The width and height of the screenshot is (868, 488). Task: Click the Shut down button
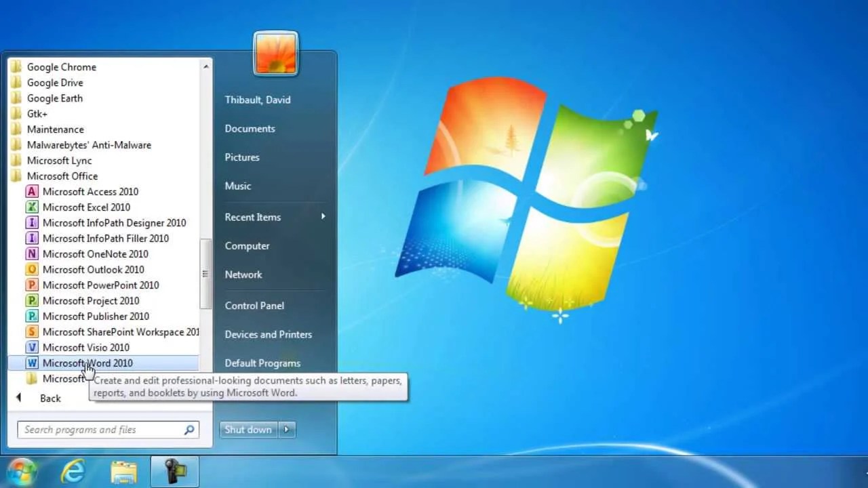point(248,429)
